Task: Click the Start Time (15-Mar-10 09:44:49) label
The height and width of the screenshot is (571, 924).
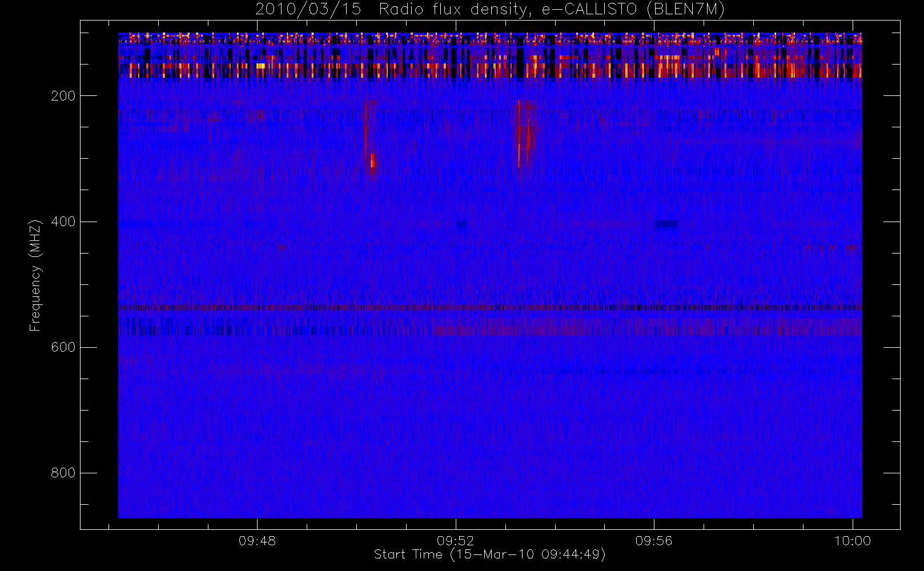Action: [x=489, y=554]
